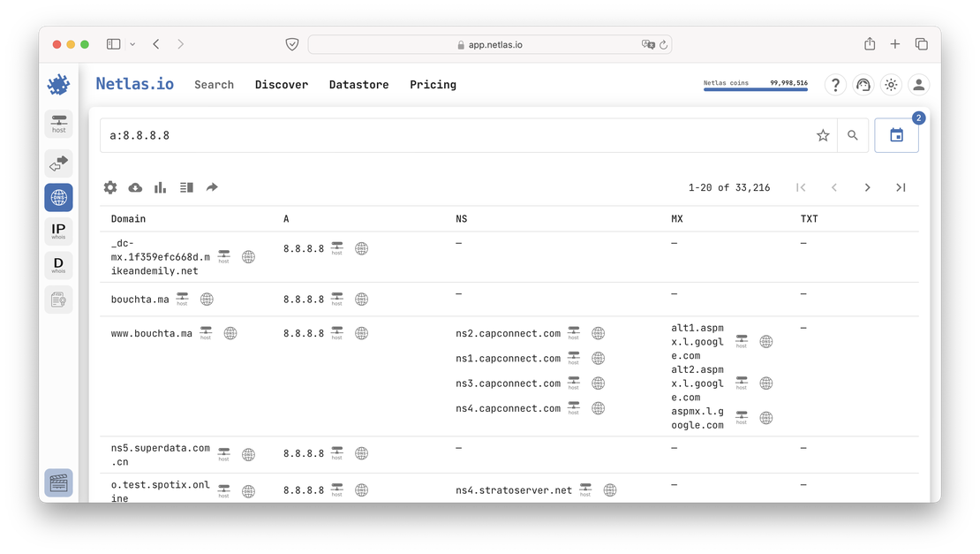Viewport: 980px width, 554px height.
Task: Toggle the compact list view layout
Action: (185, 187)
